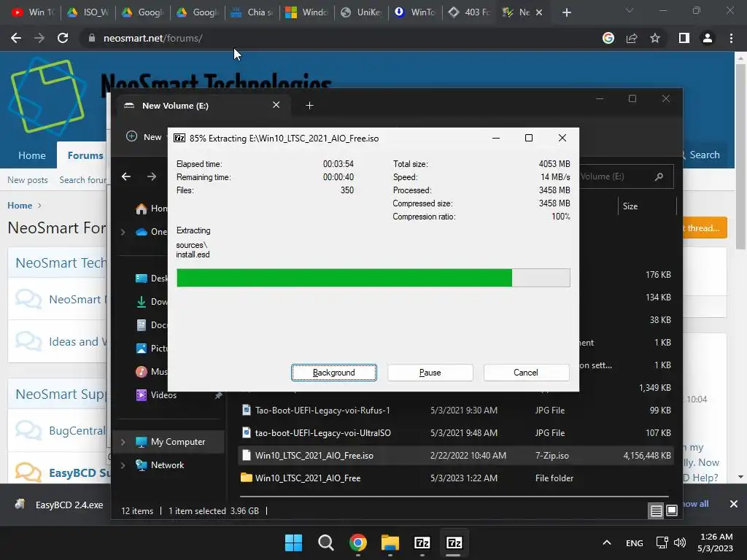Go forward in File Explorer
Screen dimensions: 747x560
coord(152,176)
